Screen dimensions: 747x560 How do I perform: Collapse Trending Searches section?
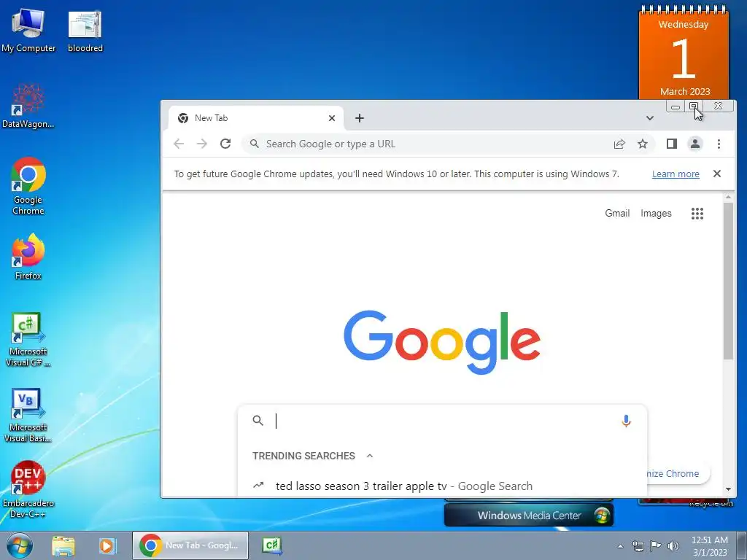[370, 456]
